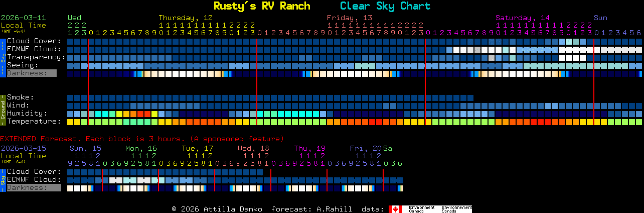Click the top Local Time label

coord(23,25)
